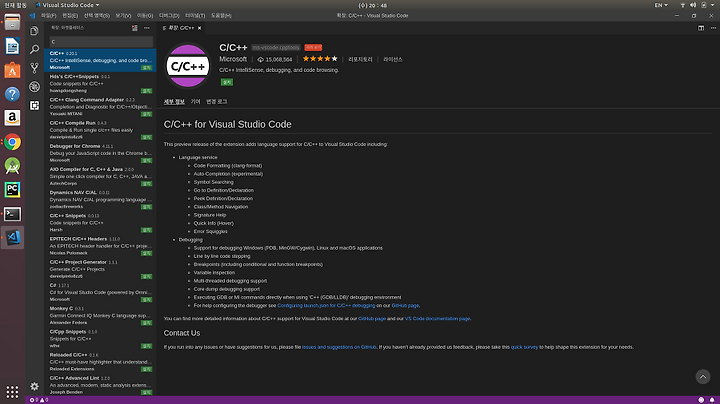Click the Microsoft publisher name
Screen dimensions: 720x404
(x=233, y=59)
